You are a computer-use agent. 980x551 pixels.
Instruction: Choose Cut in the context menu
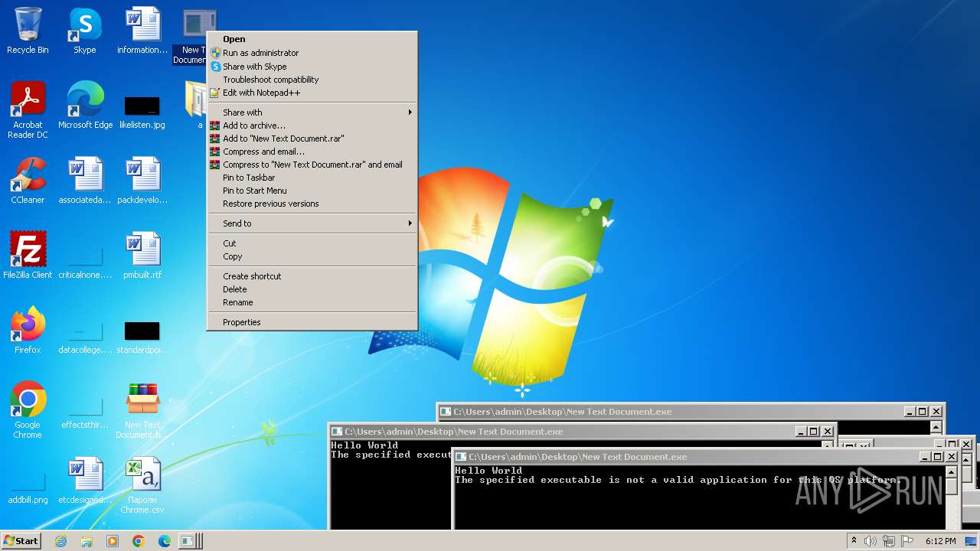tap(312, 243)
